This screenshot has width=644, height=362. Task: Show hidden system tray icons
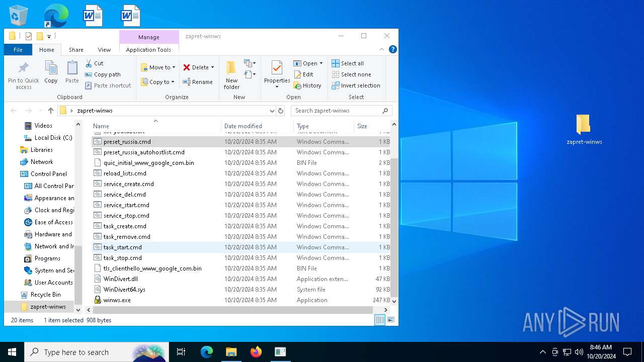tap(542, 352)
